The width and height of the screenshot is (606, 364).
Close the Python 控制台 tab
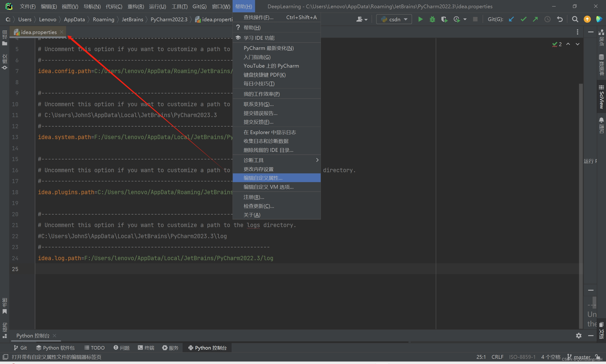click(54, 335)
